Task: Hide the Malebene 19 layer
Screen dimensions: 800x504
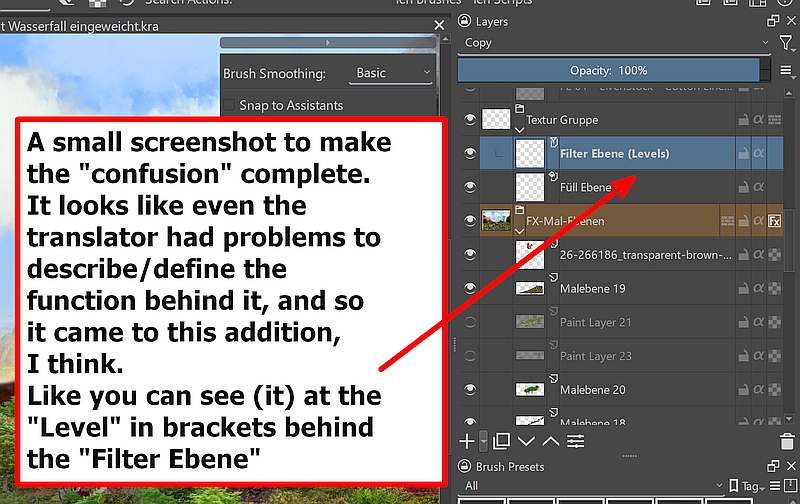Action: [470, 288]
